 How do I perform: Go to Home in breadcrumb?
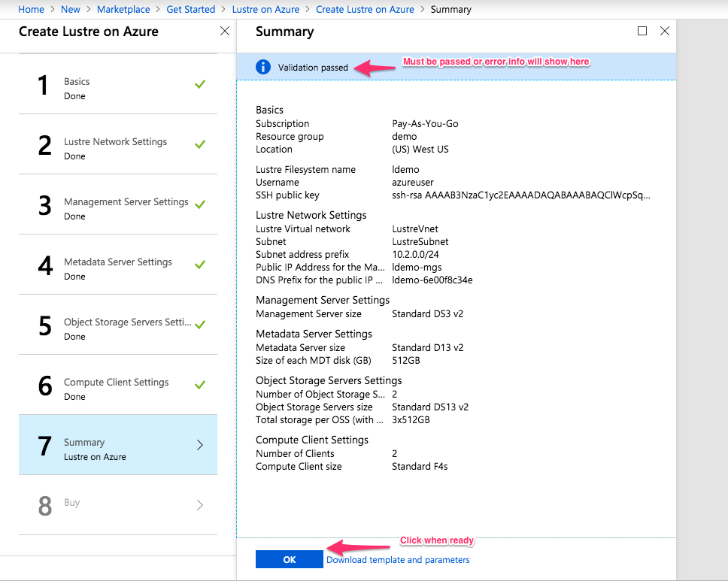(31, 9)
